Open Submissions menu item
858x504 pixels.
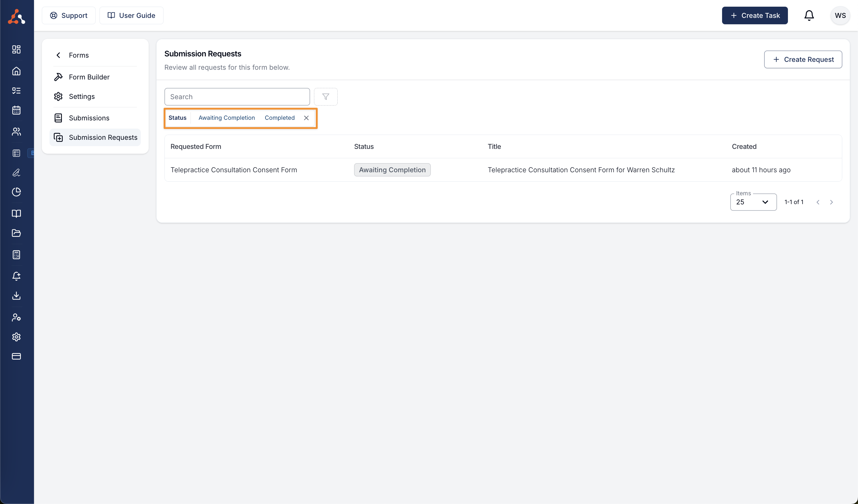(x=89, y=118)
